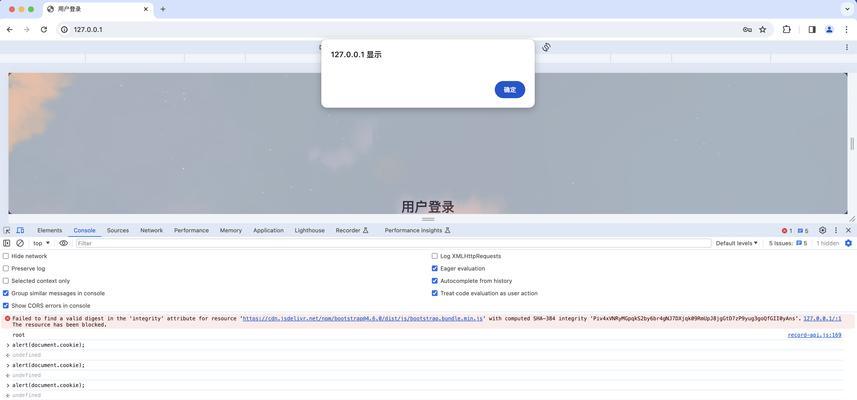Click the 用户登录 page heading
This screenshot has width=857, height=400.
click(x=428, y=207)
